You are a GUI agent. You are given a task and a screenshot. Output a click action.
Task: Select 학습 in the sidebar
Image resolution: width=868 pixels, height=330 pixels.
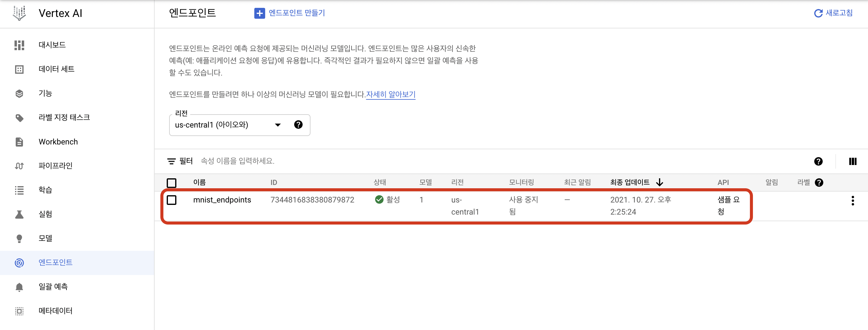tap(45, 190)
